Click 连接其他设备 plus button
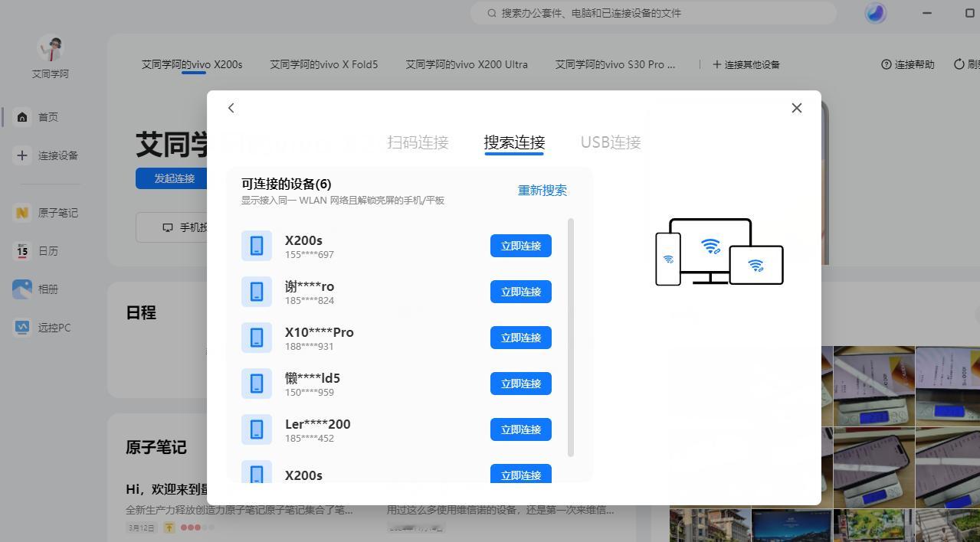The height and width of the screenshot is (542, 980). click(746, 64)
